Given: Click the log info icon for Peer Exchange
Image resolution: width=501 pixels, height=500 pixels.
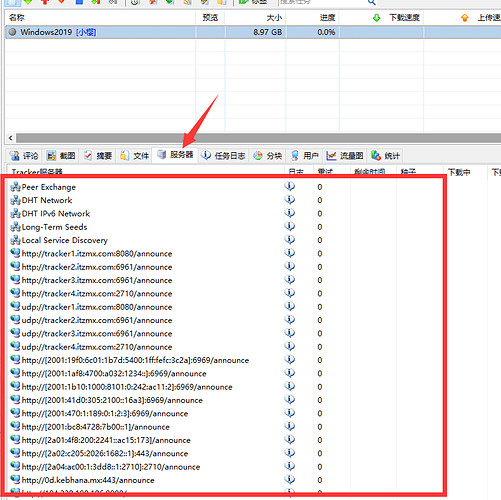Looking at the screenshot, I should (290, 186).
